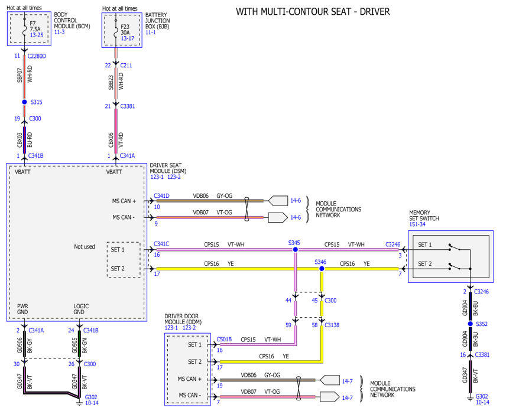Click the F23 30A fuse symbol
The height and width of the screenshot is (411, 532).
(116, 30)
